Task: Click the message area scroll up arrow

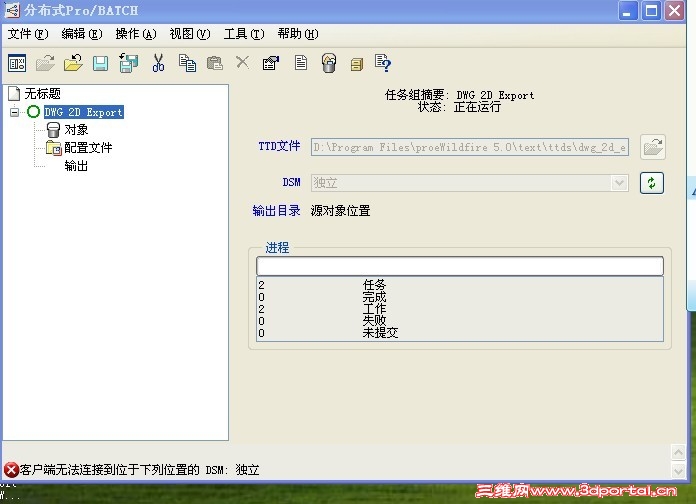Action: pyautogui.click(x=678, y=452)
